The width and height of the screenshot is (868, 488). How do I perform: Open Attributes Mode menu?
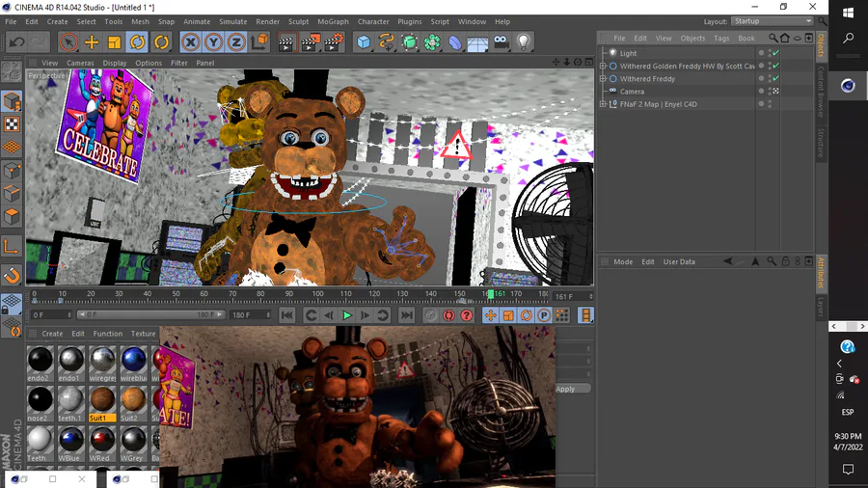pos(623,261)
